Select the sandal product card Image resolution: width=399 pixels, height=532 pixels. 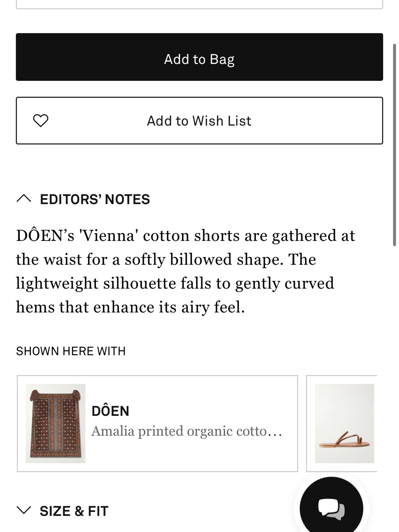pos(342,423)
